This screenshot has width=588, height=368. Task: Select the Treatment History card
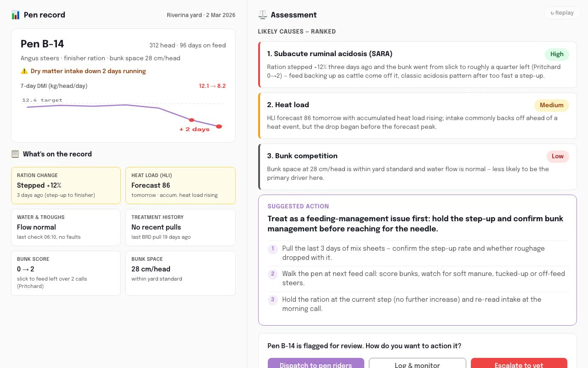181,227
